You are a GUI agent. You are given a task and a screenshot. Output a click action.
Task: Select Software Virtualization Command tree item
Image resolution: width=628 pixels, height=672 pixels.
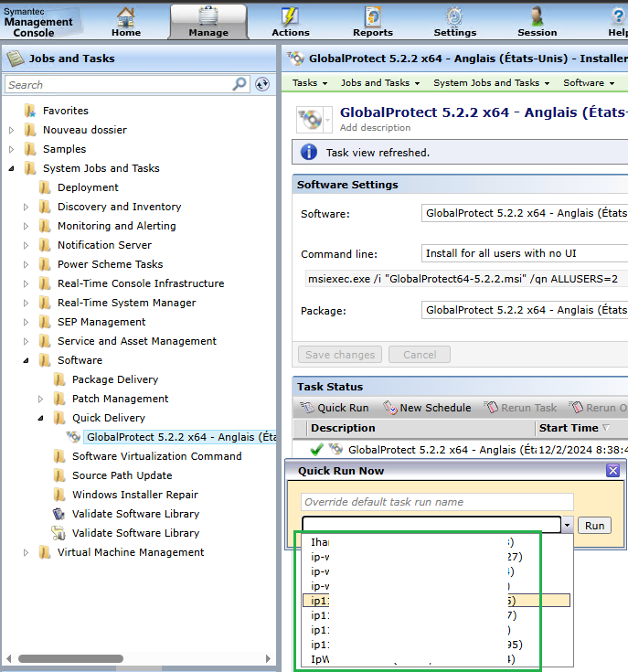[x=157, y=456]
